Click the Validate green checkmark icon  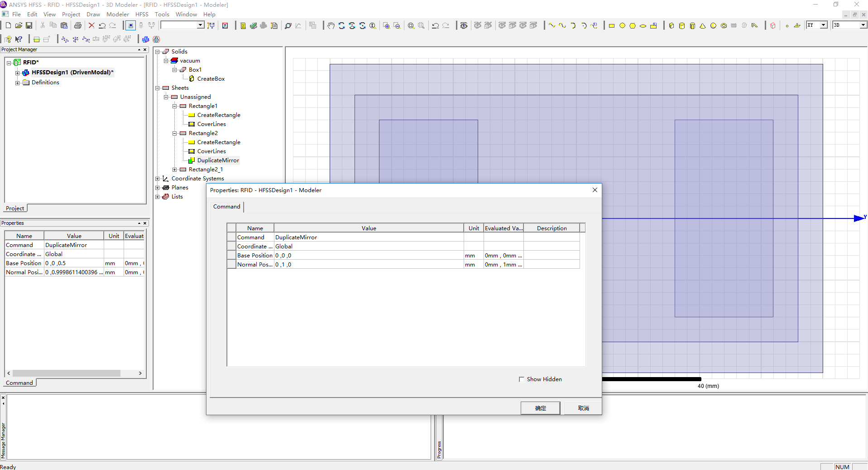(254, 26)
